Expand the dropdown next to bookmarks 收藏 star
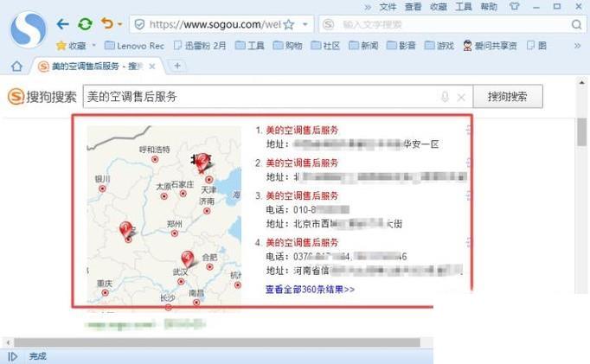Viewport: 590px width, 364px height. point(94,46)
